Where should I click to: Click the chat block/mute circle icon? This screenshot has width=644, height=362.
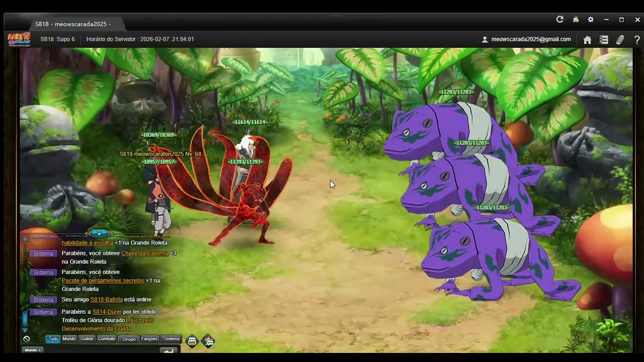26,339
